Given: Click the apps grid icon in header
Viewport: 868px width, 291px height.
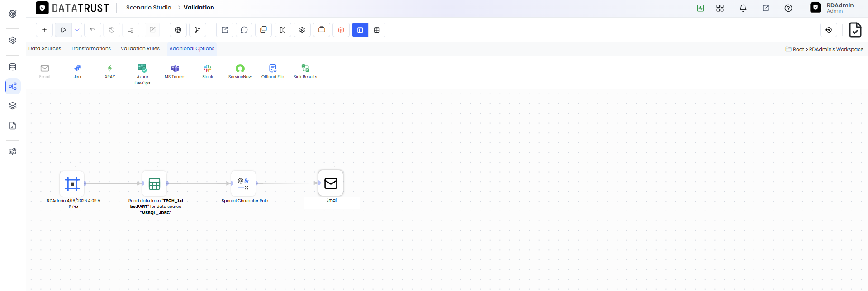Looking at the screenshot, I should coord(720,8).
